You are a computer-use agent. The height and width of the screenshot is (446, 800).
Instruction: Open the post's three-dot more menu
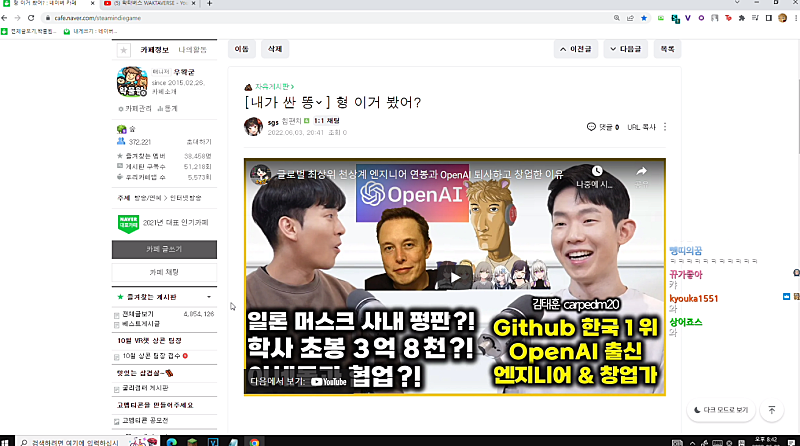pyautogui.click(x=665, y=127)
